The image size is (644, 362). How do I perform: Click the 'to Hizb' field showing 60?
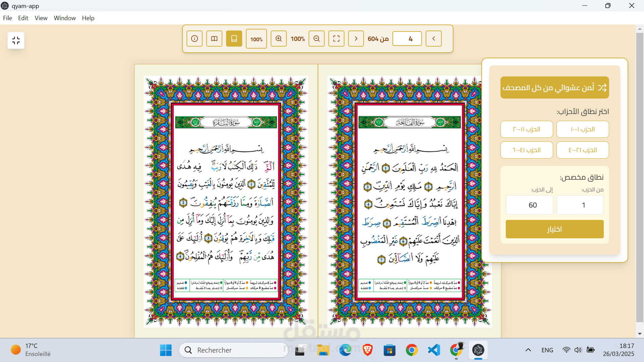pos(529,205)
